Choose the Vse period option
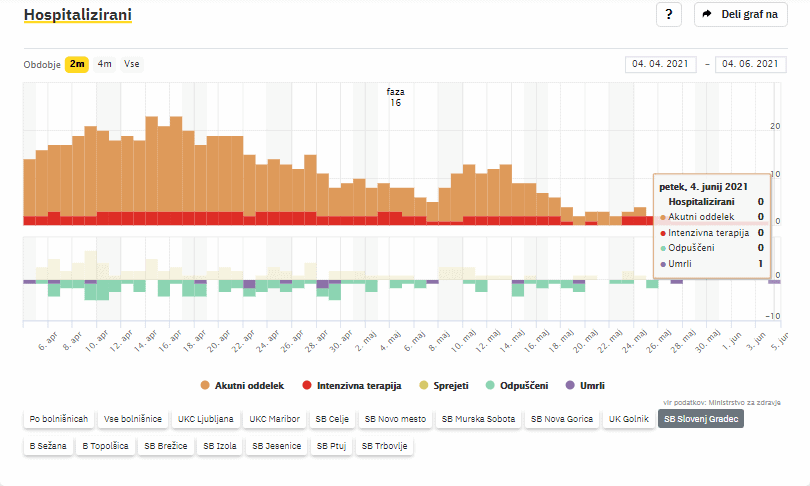 [131, 64]
